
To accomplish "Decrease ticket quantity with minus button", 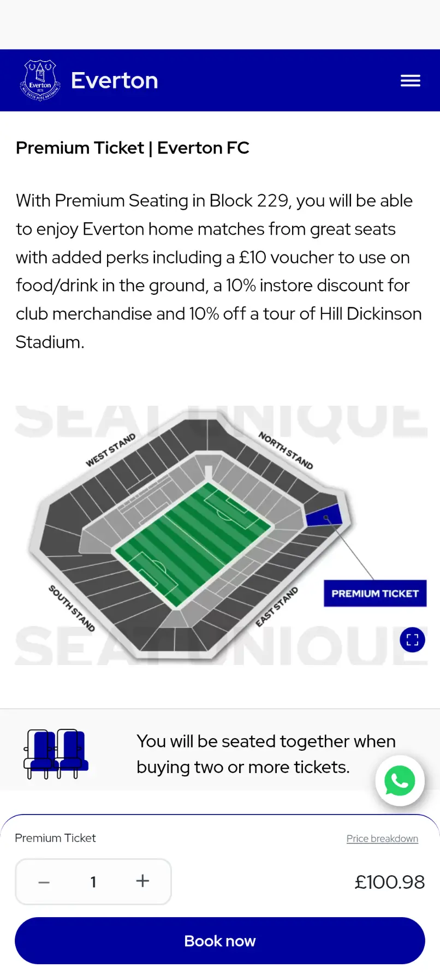I will pos(44,882).
